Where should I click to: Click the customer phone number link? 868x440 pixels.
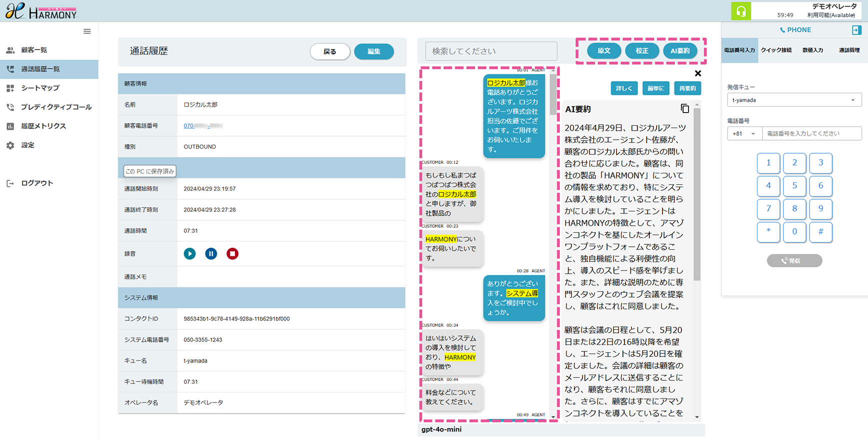click(x=202, y=126)
